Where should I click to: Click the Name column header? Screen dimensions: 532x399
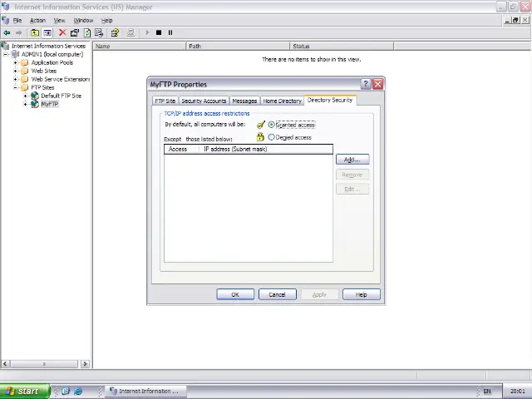(x=140, y=47)
